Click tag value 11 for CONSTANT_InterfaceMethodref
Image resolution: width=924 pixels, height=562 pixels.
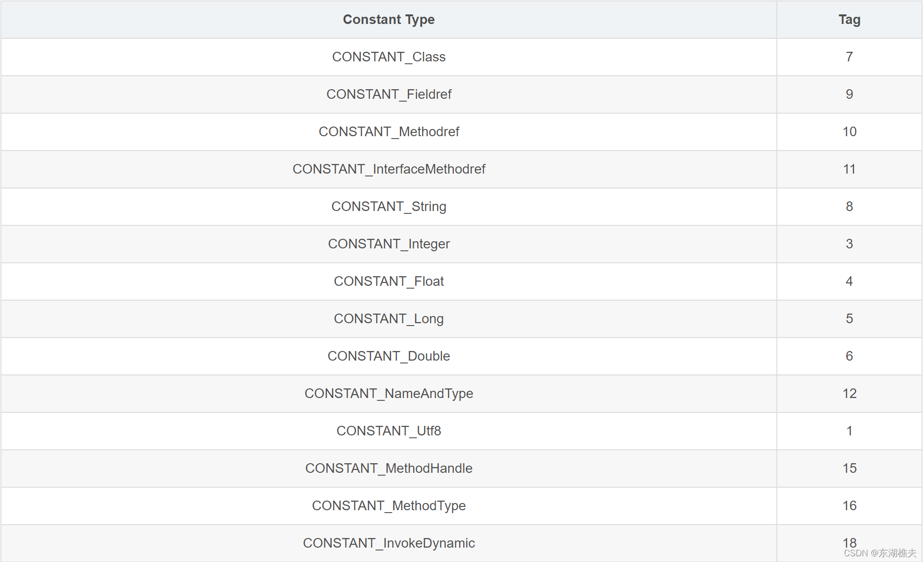click(x=849, y=169)
